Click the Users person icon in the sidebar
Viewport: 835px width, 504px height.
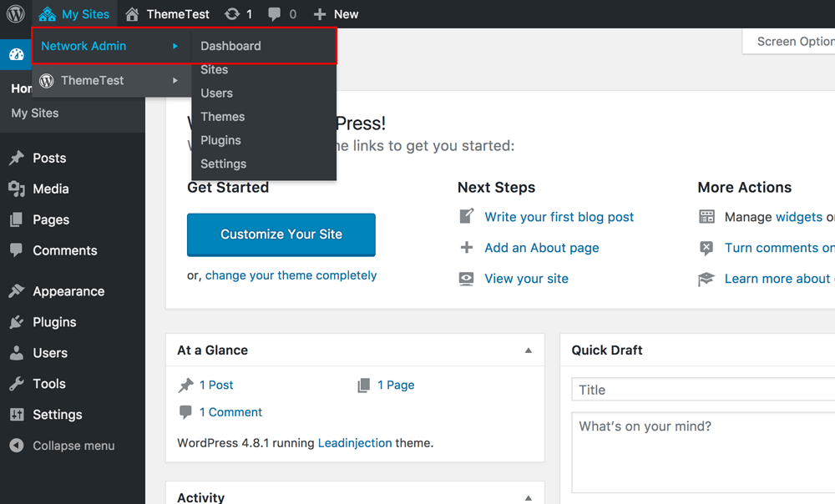click(17, 352)
